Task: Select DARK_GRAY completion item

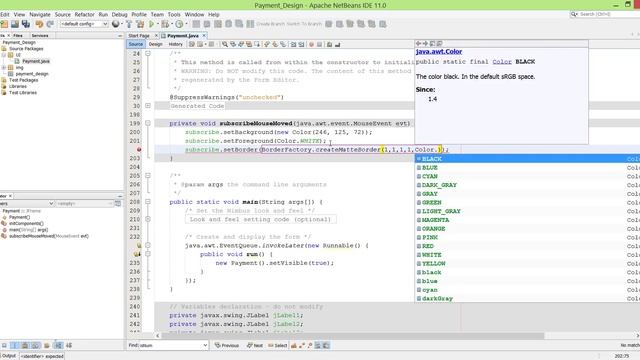Action: tap(527, 185)
